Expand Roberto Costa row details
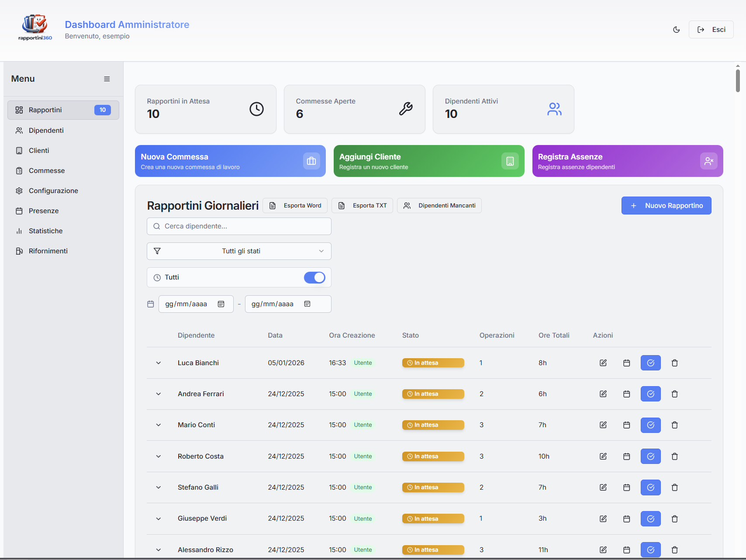The height and width of the screenshot is (560, 746). coord(159,456)
